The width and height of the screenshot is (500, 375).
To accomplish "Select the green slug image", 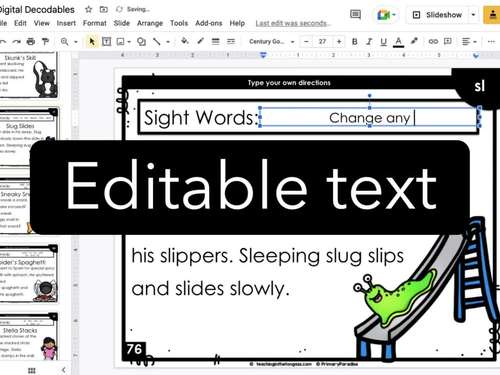I will coord(395,297).
